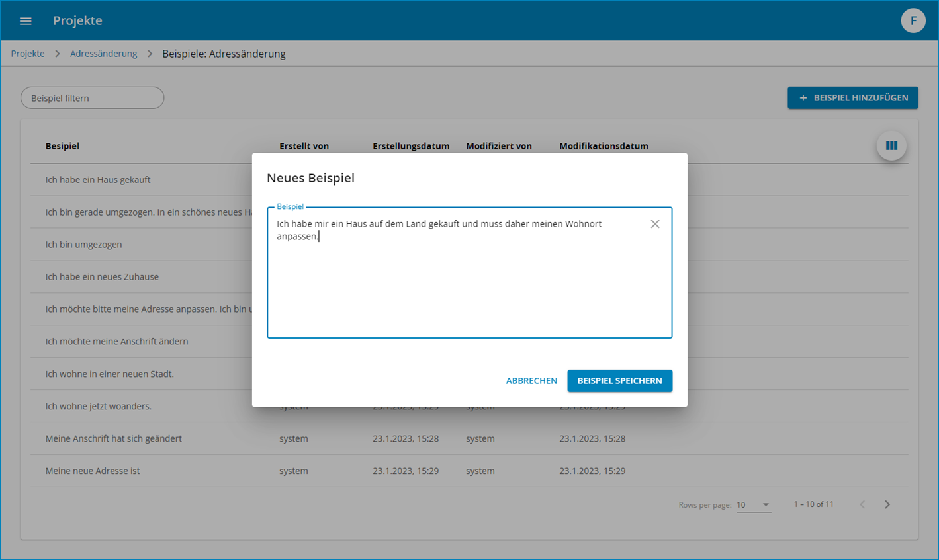Click the 'Neues Beispiel' dialog title
This screenshot has height=560, width=939.
310,178
